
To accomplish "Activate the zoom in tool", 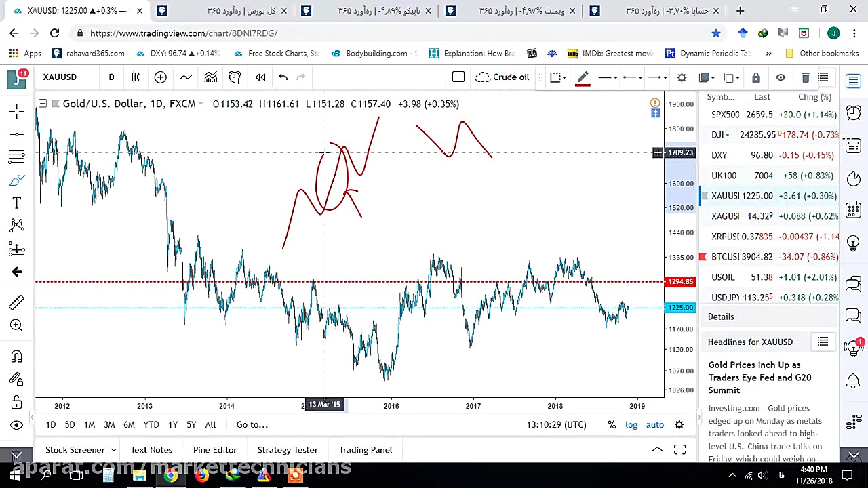I will click(17, 325).
